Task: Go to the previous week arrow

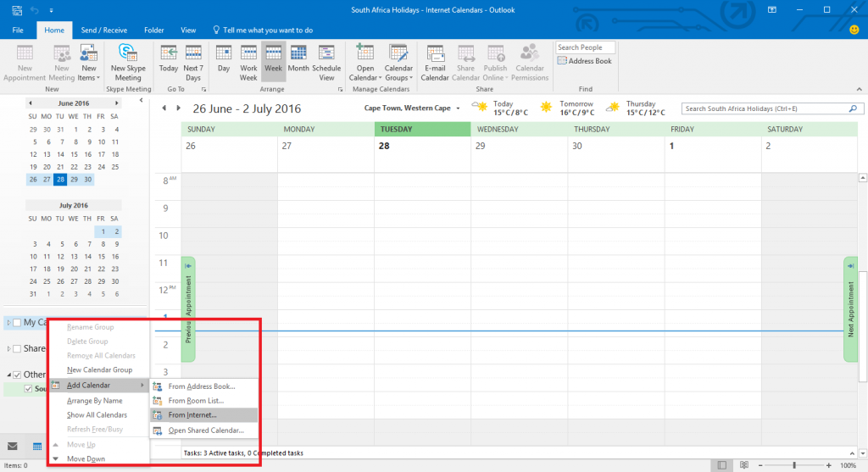Action: 164,108
